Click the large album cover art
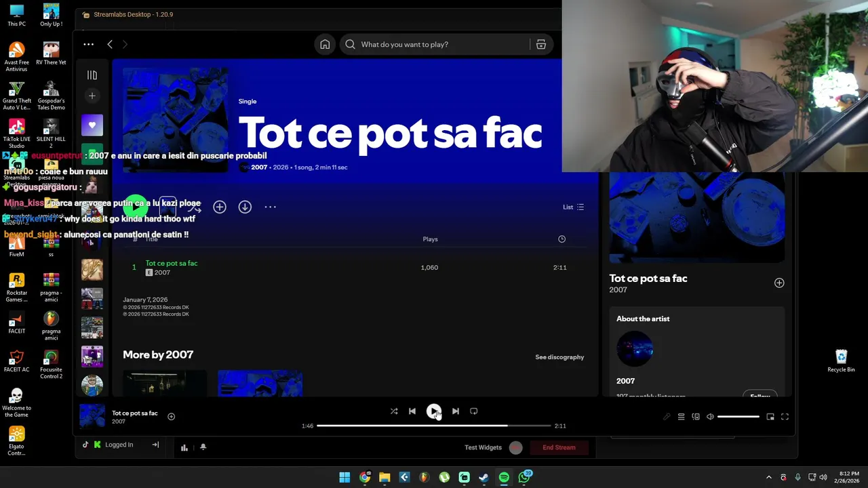The height and width of the screenshot is (488, 868). click(x=175, y=120)
